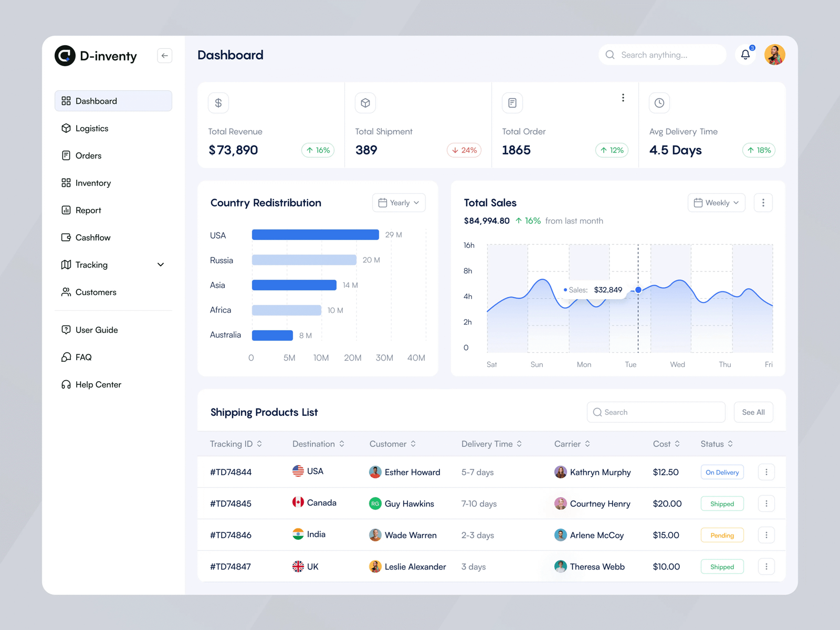The image size is (840, 630).
Task: Open row options for #TD74844
Action: (x=766, y=472)
